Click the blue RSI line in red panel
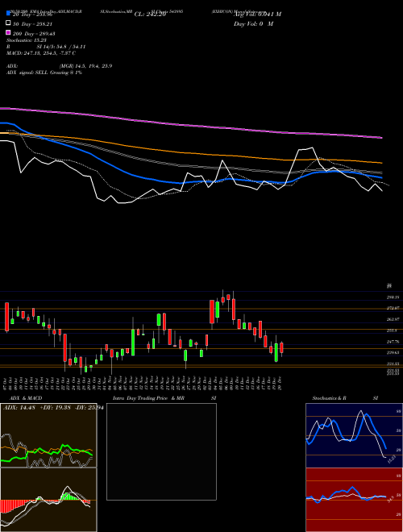The width and height of the screenshot is (403, 532). point(353,488)
